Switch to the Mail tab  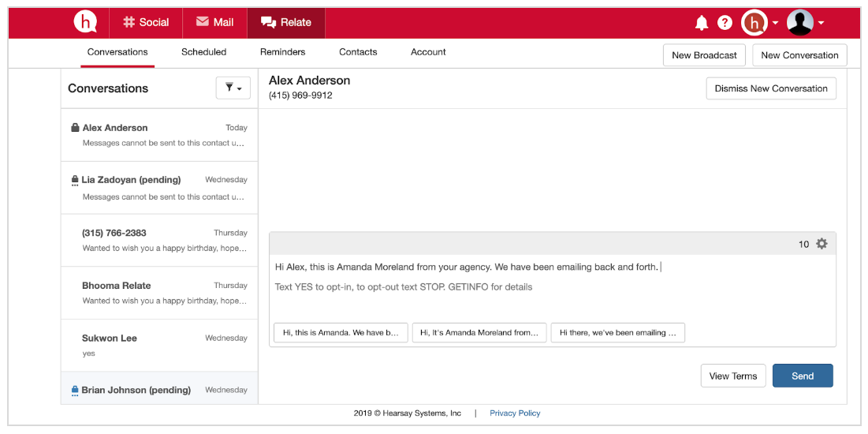pyautogui.click(x=214, y=23)
